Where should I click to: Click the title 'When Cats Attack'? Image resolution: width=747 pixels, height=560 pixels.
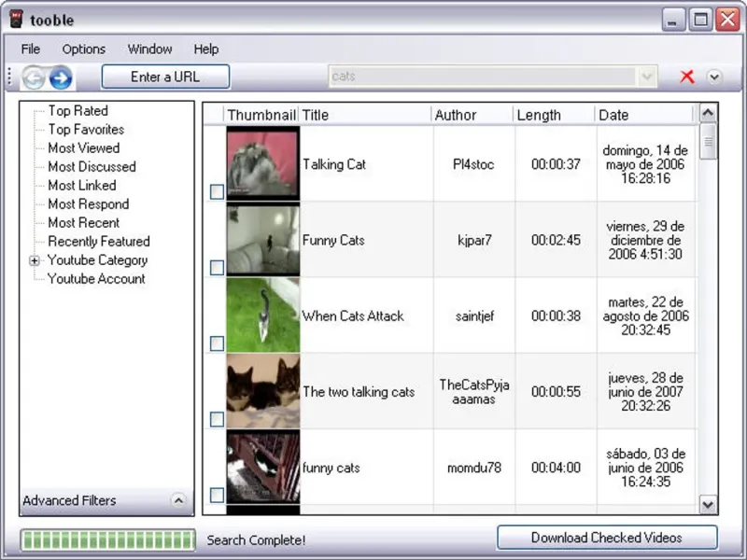pos(353,315)
